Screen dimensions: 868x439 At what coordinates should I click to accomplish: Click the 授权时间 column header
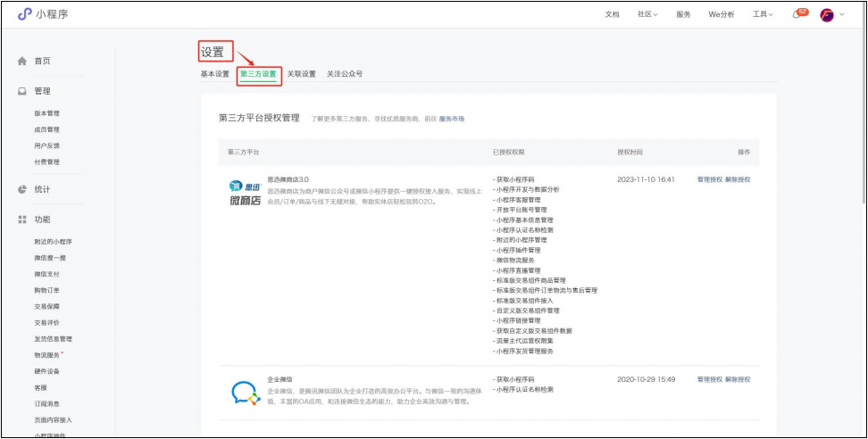(x=630, y=152)
